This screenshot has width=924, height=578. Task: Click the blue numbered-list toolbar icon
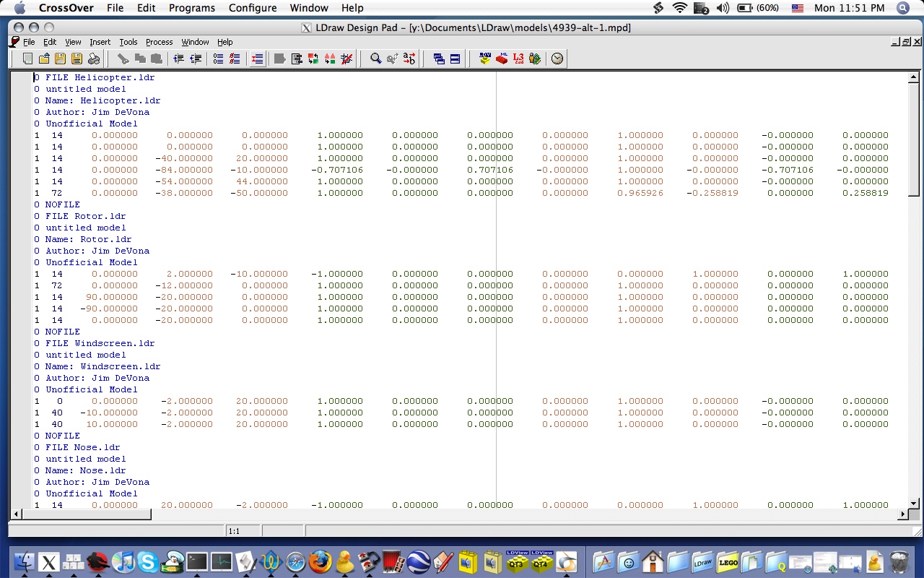click(218, 59)
